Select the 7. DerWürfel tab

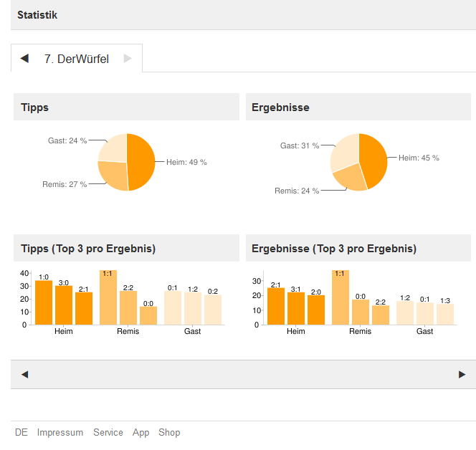tap(76, 59)
